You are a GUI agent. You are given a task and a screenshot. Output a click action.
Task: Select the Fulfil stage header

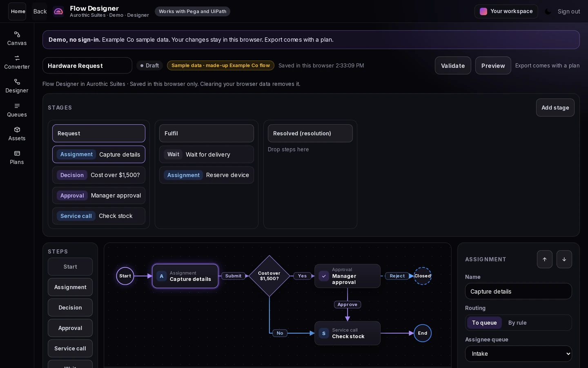pos(207,133)
